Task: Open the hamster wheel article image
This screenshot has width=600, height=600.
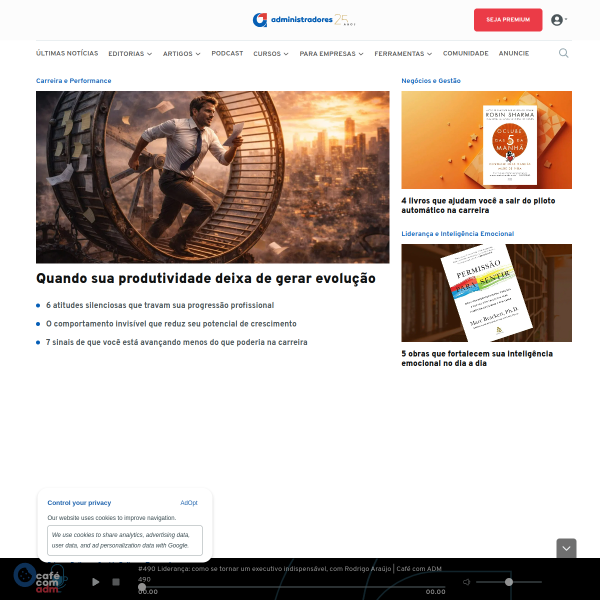Action: (x=213, y=177)
